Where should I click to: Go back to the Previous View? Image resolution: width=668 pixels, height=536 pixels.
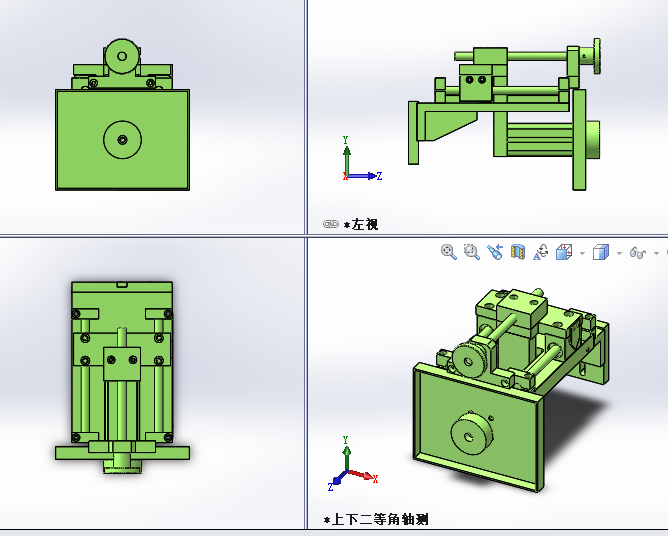[x=495, y=252]
